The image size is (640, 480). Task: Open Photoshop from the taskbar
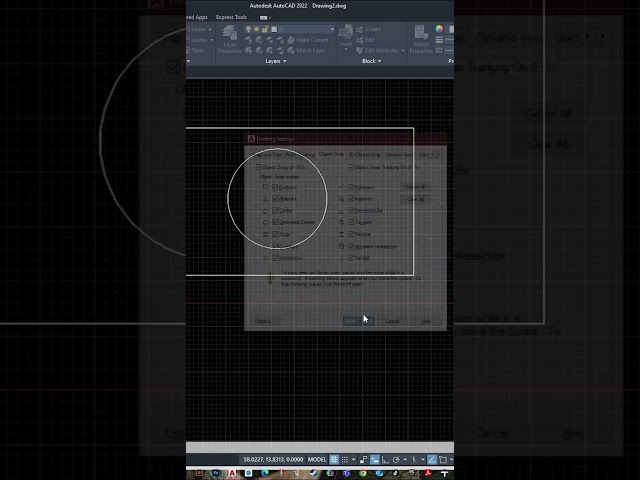tap(216, 473)
